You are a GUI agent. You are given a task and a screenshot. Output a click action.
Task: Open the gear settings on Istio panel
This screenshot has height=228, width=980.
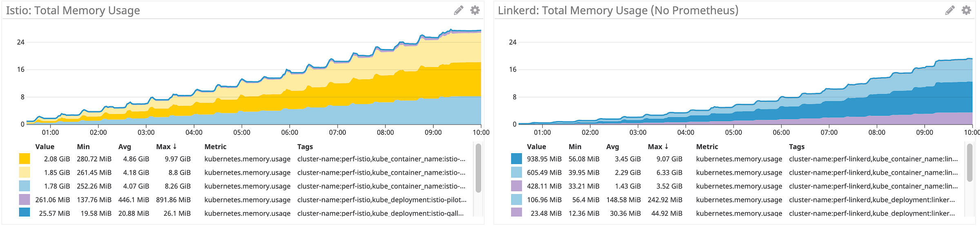(x=475, y=10)
